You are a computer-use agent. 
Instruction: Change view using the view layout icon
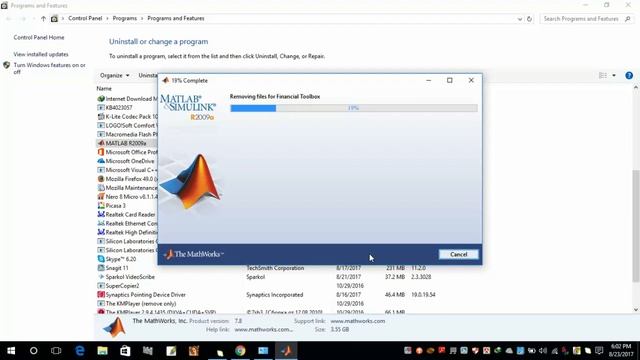click(602, 76)
